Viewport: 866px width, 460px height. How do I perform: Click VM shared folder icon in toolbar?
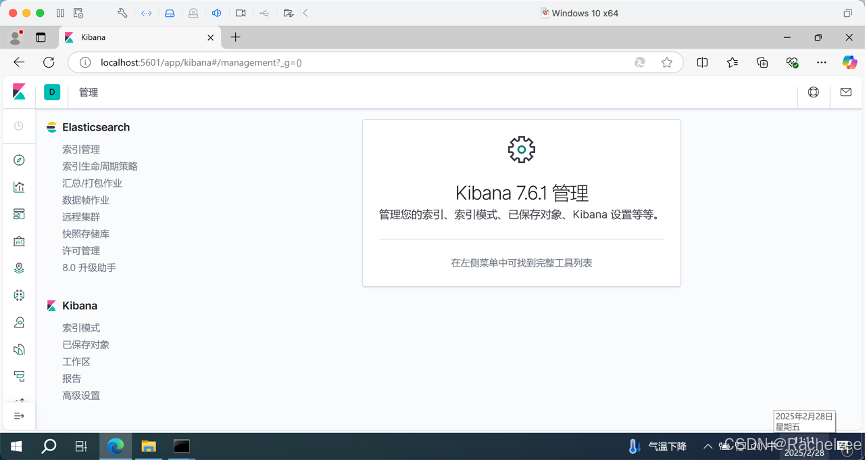pos(288,13)
